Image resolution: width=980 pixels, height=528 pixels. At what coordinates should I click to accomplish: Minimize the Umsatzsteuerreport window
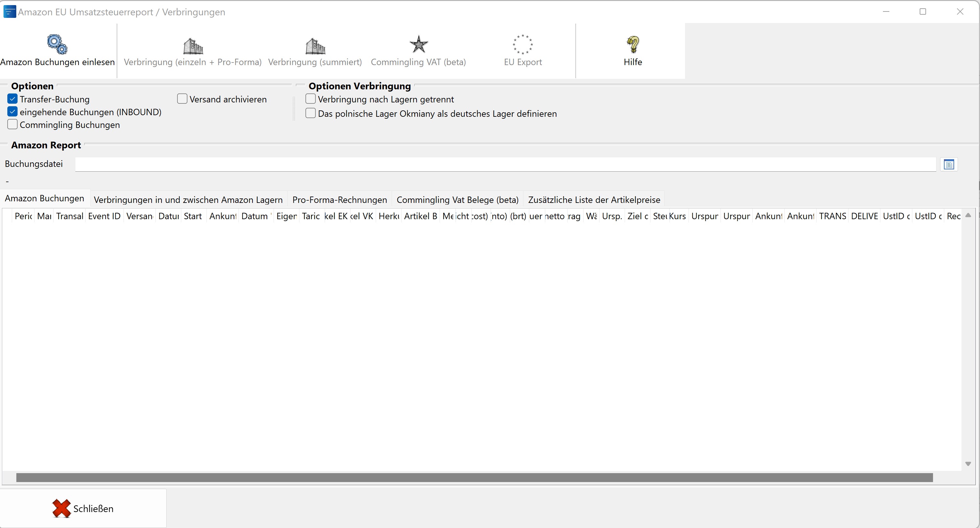[x=886, y=12]
